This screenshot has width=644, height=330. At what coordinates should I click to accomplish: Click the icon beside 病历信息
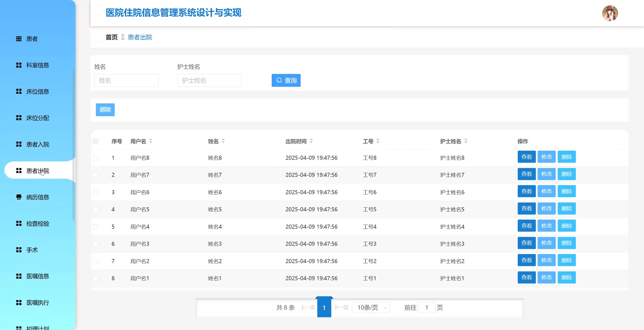click(x=19, y=197)
